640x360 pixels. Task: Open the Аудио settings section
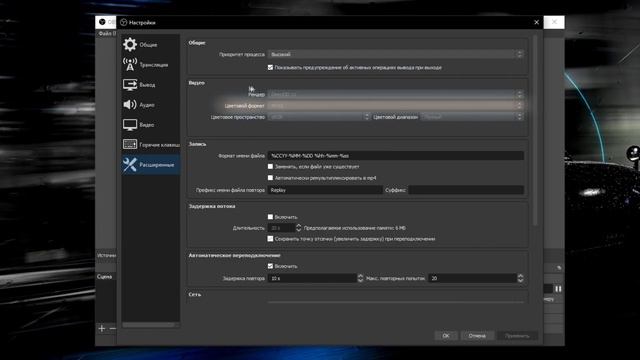[150, 104]
